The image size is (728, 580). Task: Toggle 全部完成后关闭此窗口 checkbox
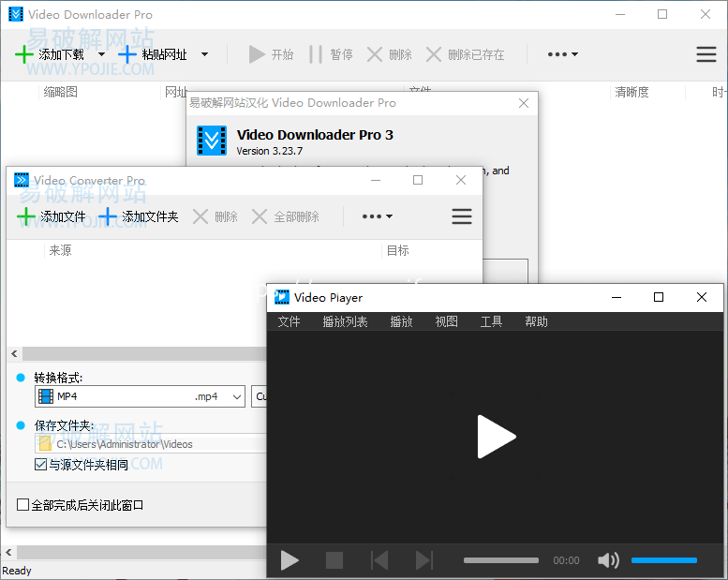pyautogui.click(x=22, y=505)
